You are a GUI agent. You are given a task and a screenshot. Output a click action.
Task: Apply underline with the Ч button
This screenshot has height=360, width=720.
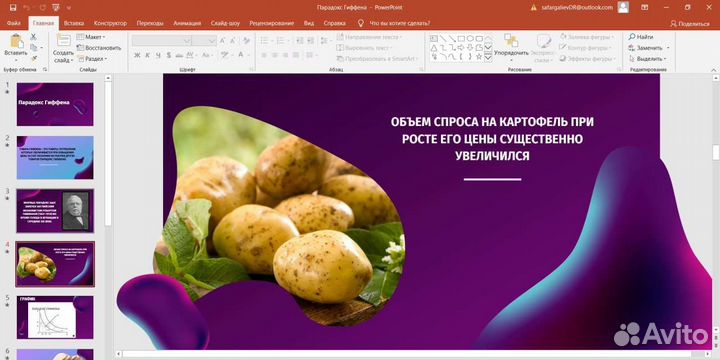point(158,55)
